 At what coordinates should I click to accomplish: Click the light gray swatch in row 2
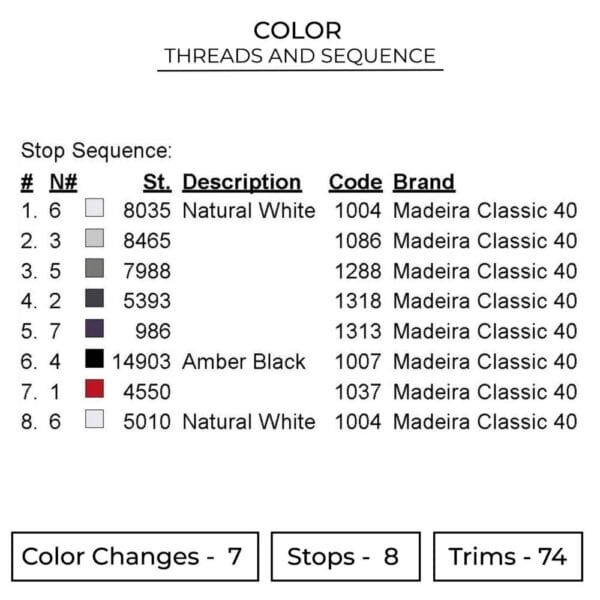click(x=95, y=239)
